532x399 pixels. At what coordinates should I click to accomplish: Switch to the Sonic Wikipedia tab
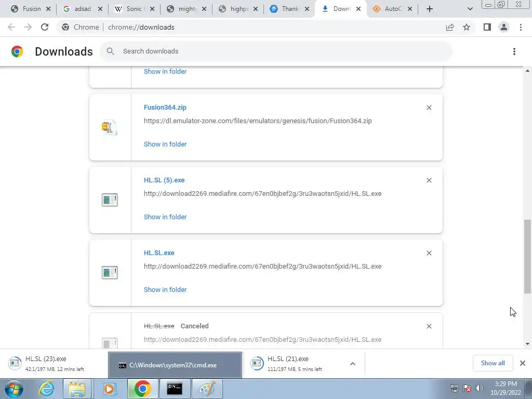[134, 9]
